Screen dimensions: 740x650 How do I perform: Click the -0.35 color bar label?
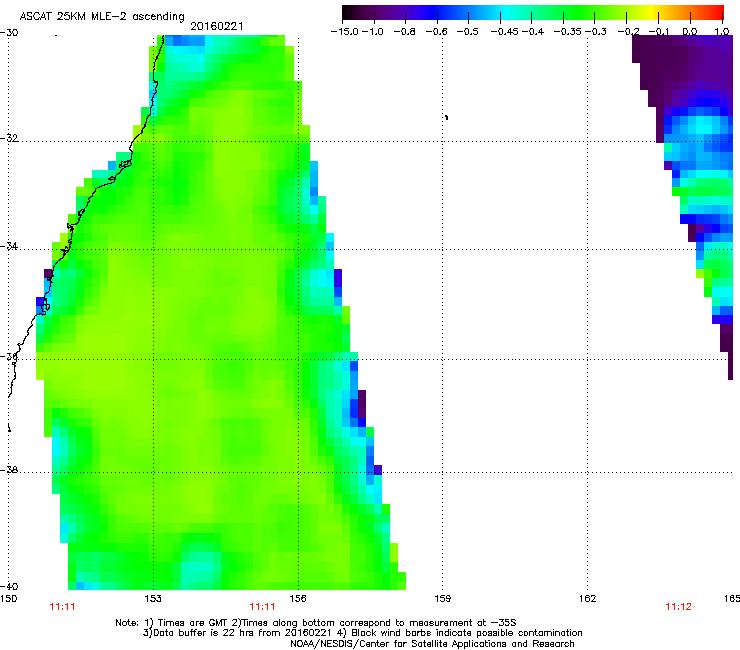click(568, 32)
